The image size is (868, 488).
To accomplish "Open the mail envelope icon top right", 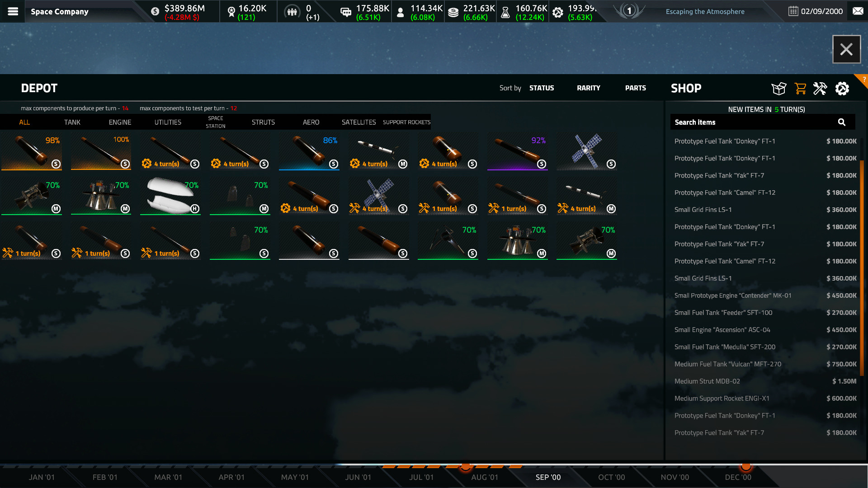I will (x=857, y=11).
